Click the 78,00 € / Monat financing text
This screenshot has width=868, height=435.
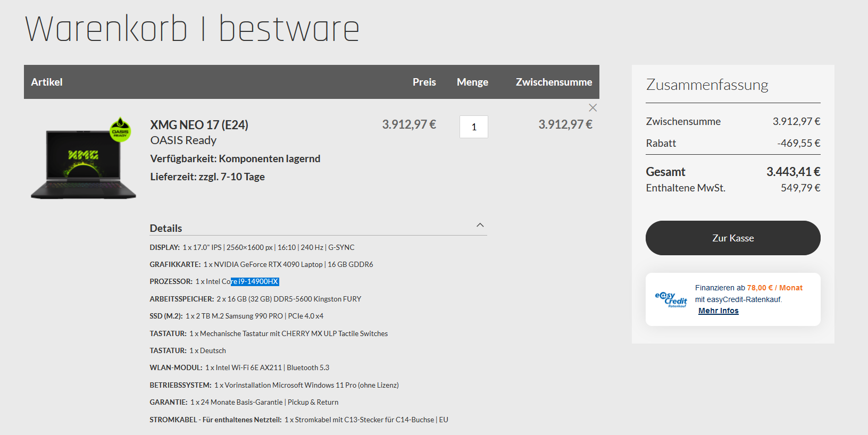coord(774,288)
